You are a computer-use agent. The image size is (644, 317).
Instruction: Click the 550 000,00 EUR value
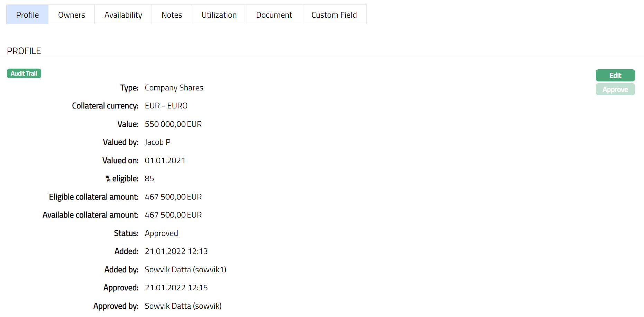click(x=173, y=124)
